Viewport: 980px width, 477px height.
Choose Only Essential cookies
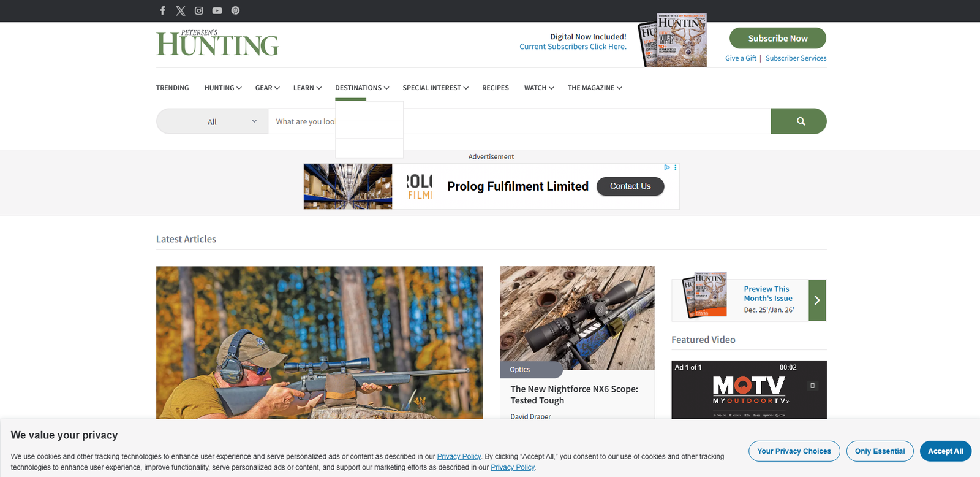[880, 451]
